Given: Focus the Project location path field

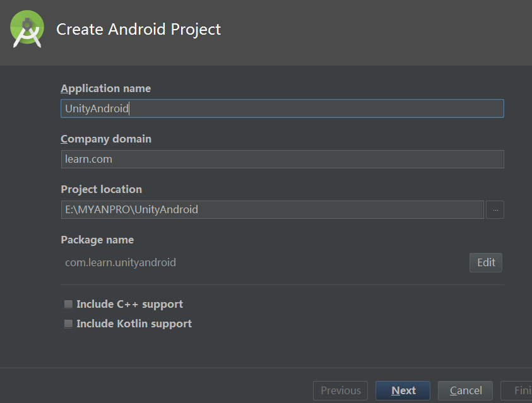Looking at the screenshot, I should (x=273, y=210).
